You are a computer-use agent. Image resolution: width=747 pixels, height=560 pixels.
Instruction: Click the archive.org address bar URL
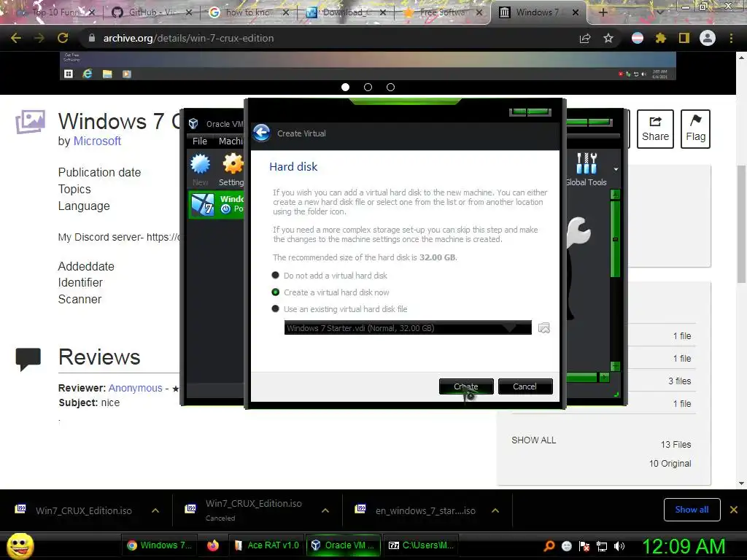pyautogui.click(x=188, y=38)
